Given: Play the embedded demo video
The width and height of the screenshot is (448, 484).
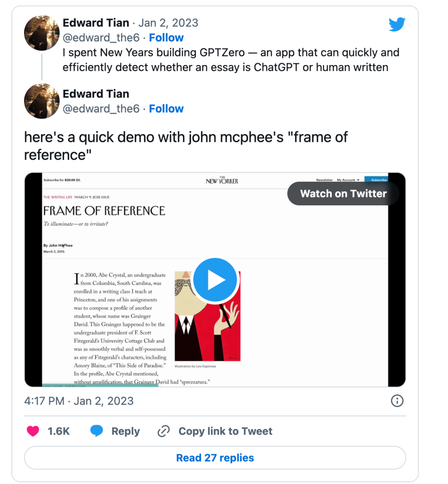Looking at the screenshot, I should click(215, 280).
